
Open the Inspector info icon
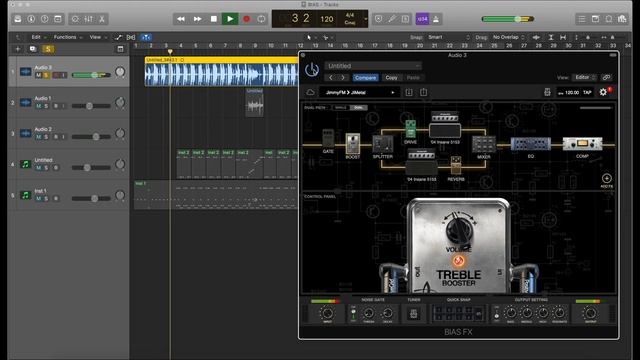31,19
